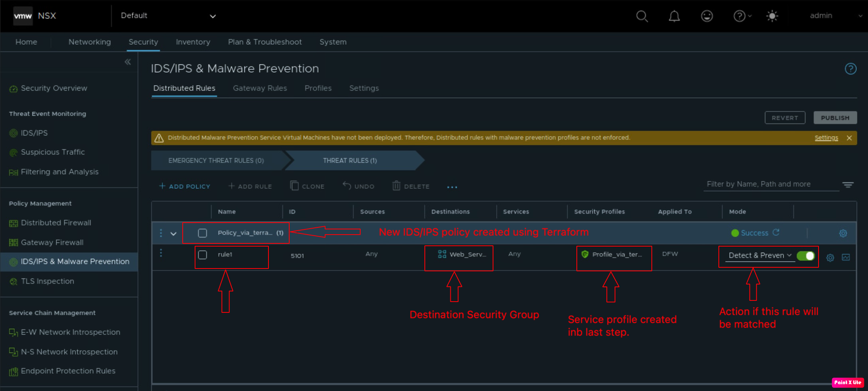Screen dimensions: 868x391
Task: Click ADD RULE
Action: point(250,186)
